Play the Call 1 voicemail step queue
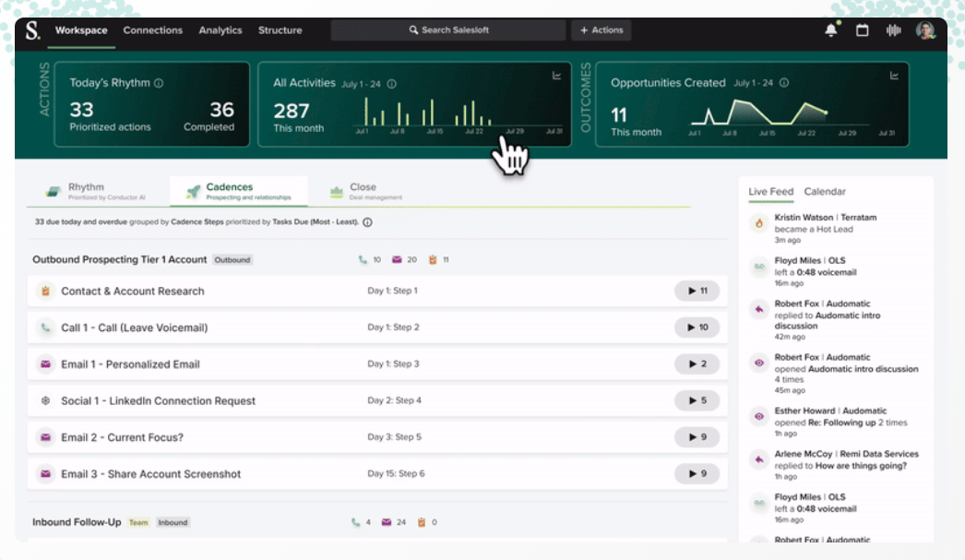Screen dimensions: 965x560 [x=697, y=327]
